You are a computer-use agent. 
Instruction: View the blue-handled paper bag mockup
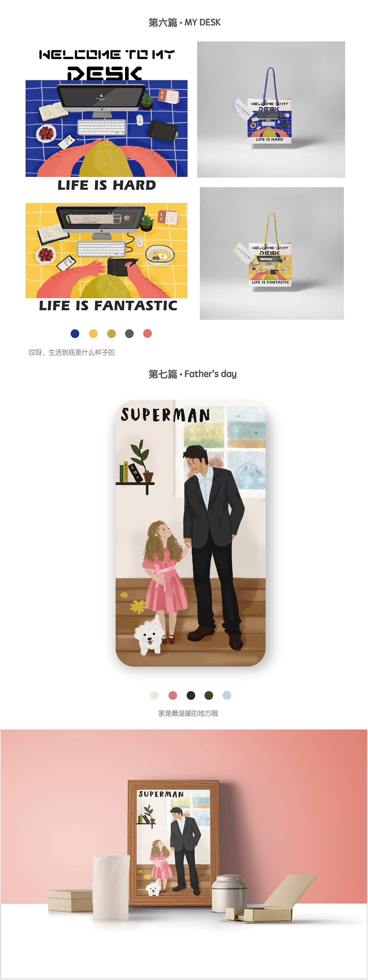[x=271, y=110]
